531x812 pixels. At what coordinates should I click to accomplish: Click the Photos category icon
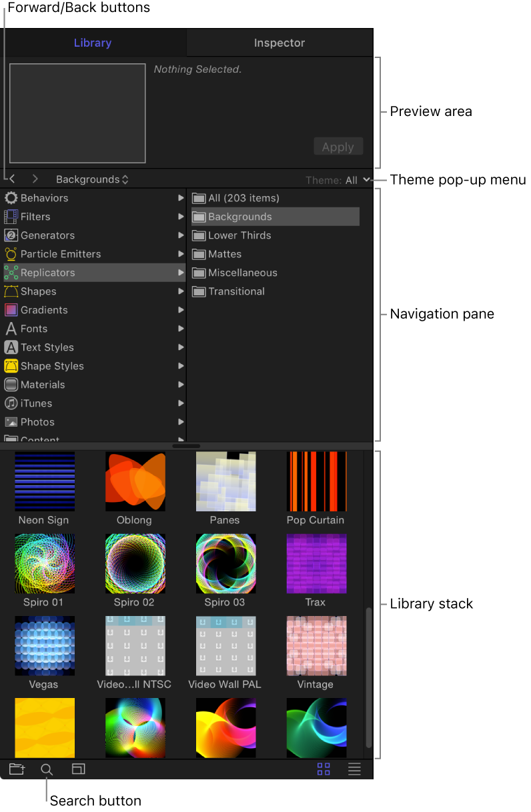pos(11,422)
